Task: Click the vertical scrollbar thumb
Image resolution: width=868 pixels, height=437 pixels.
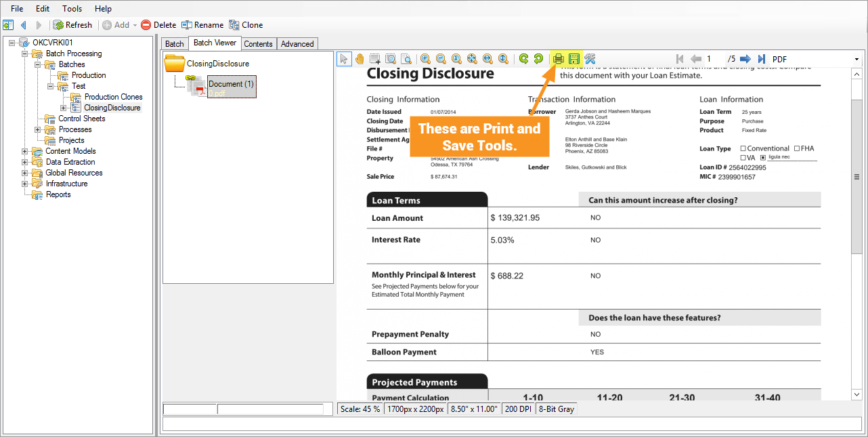Action: point(856,176)
